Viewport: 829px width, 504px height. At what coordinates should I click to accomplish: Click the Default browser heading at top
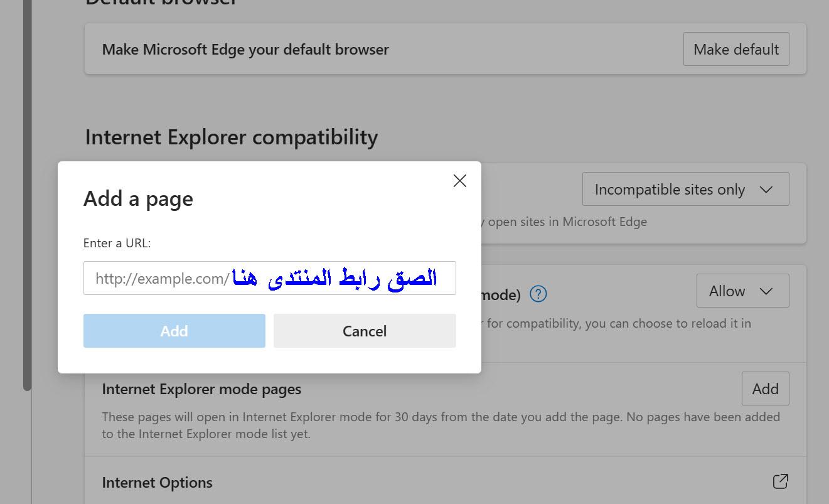pyautogui.click(x=161, y=3)
